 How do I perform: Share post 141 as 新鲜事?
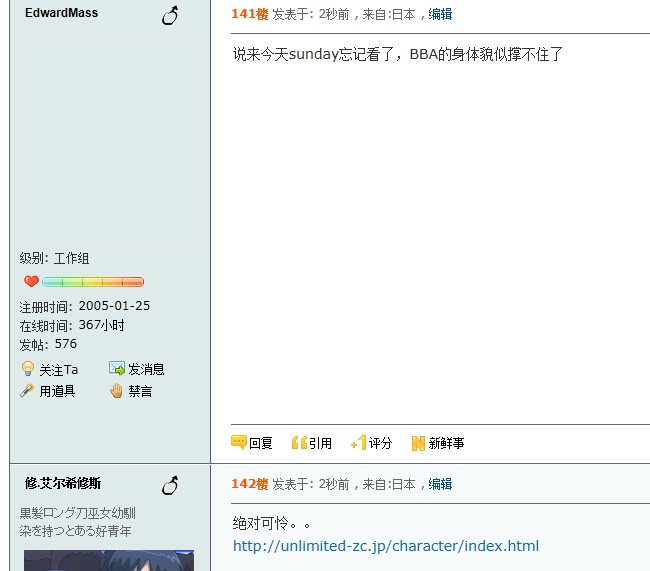tap(446, 443)
